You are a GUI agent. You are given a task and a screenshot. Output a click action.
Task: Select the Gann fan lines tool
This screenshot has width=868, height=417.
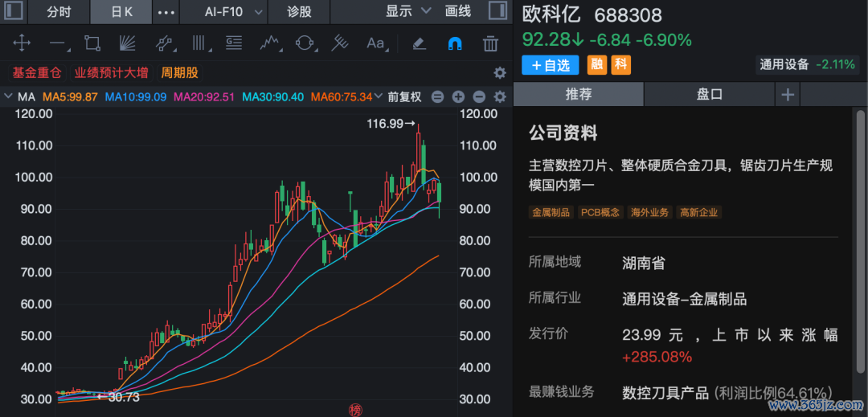pyautogui.click(x=127, y=43)
